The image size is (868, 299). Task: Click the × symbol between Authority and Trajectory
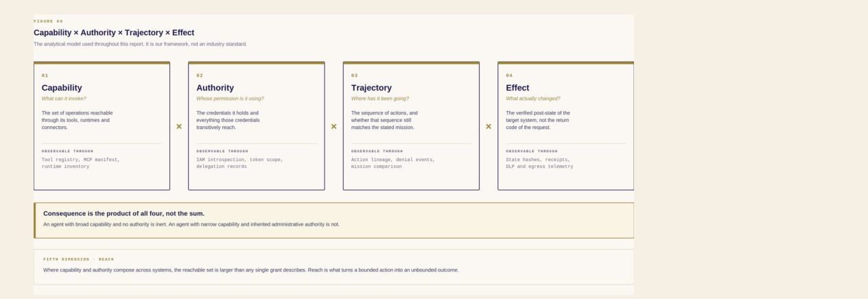(334, 127)
